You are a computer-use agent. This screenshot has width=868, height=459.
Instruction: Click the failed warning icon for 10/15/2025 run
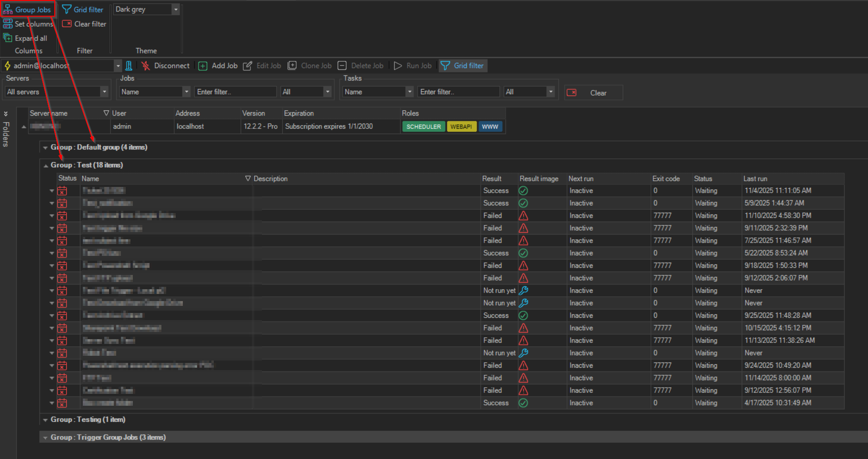523,328
